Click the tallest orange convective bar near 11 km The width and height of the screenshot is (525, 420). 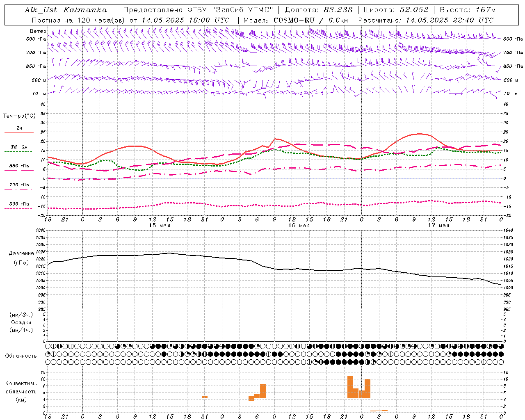(350, 387)
